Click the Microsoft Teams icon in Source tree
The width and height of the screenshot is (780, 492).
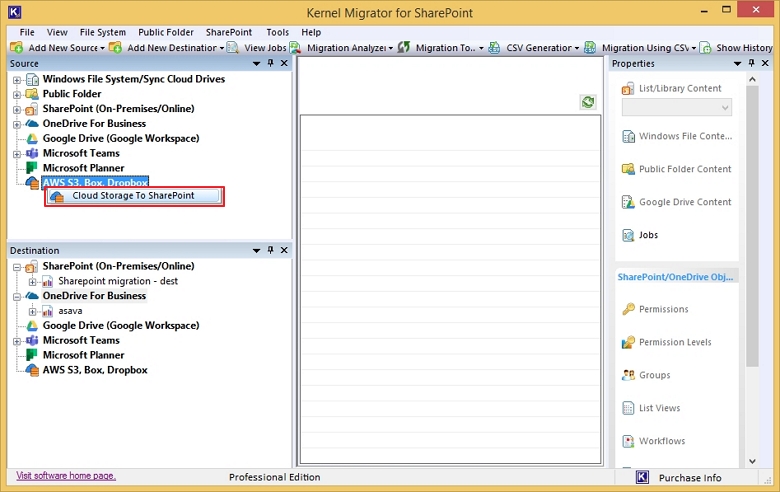coord(32,153)
